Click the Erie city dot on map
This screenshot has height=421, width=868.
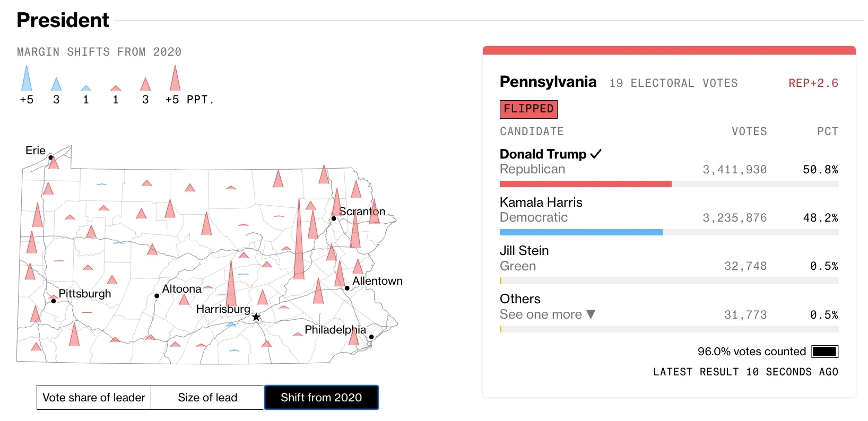point(51,157)
